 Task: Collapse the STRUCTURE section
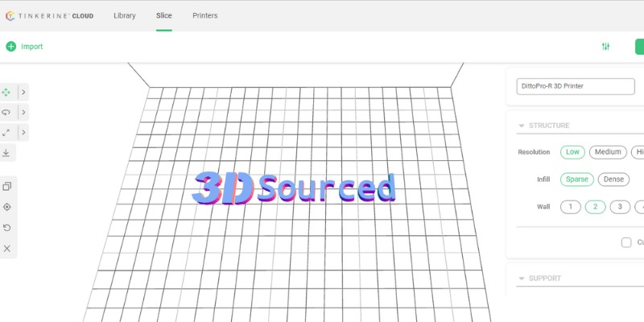coord(521,126)
